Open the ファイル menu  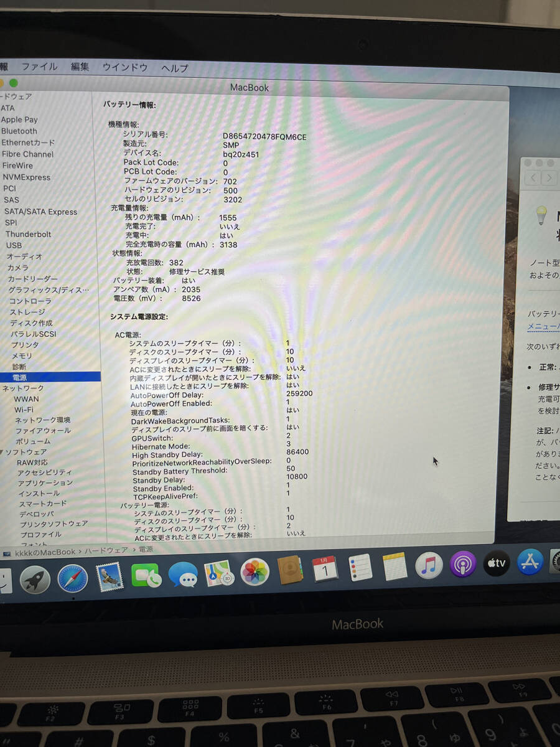(39, 67)
